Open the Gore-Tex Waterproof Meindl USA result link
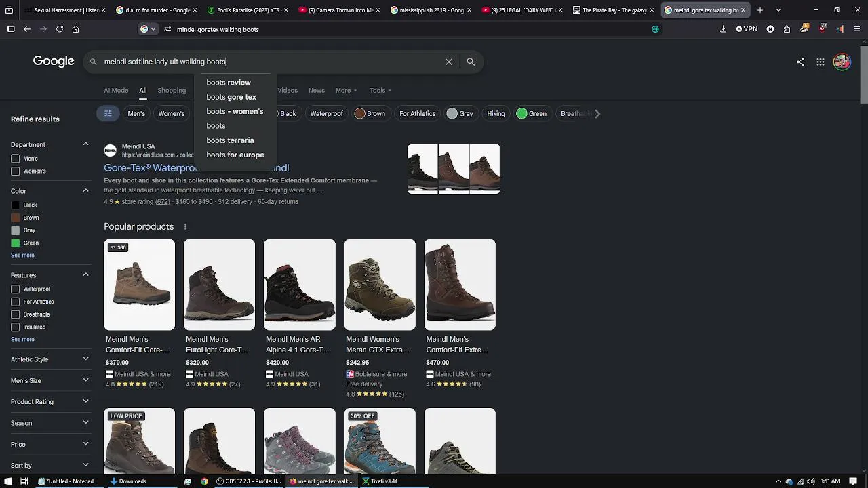Image resolution: width=868 pixels, height=488 pixels. tap(197, 168)
